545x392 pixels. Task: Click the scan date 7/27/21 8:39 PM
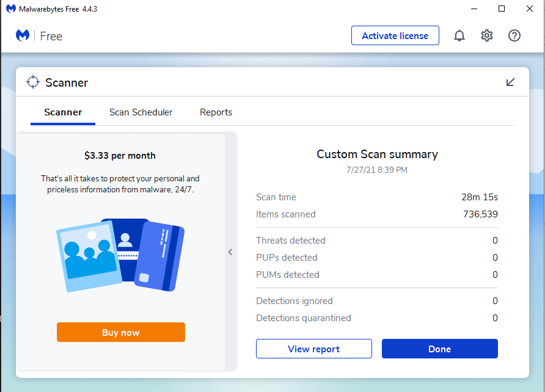(x=377, y=170)
